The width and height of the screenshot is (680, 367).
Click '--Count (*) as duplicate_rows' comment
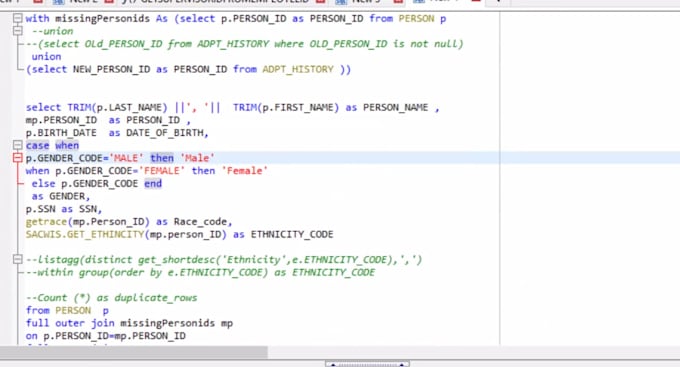click(x=111, y=298)
